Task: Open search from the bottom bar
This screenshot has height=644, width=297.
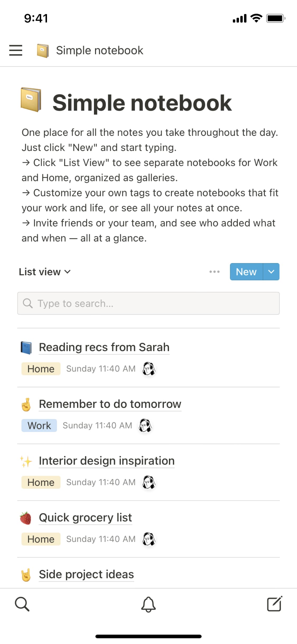Action: coord(22,604)
